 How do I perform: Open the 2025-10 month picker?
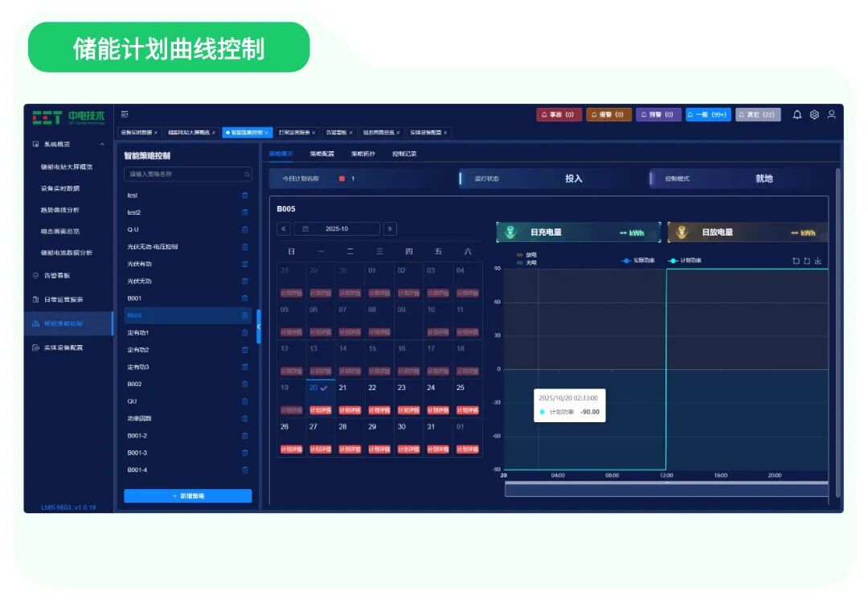pos(337,228)
